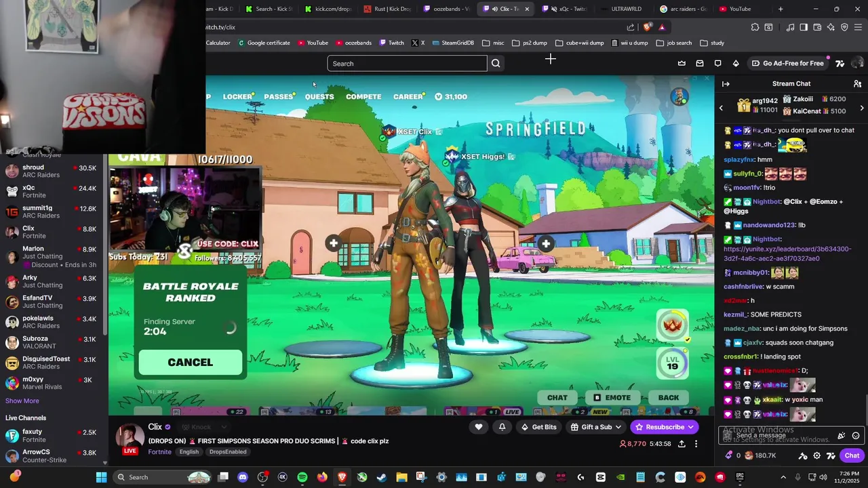This screenshot has height=488, width=868.
Task: Toggle stream notifications bell
Action: pos(502,426)
